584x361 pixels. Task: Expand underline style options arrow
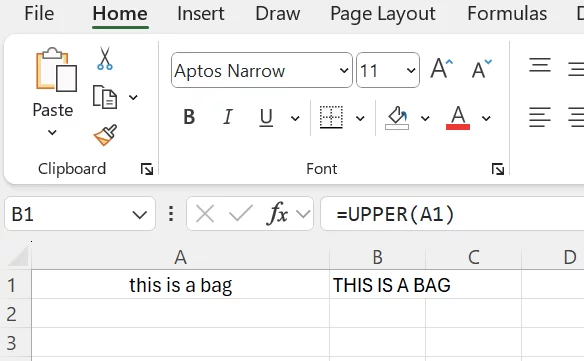(x=295, y=118)
